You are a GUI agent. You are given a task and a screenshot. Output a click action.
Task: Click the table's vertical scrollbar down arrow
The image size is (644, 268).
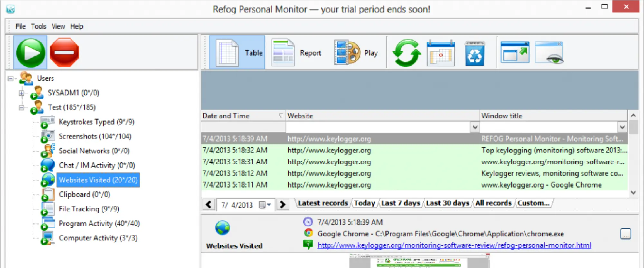[633, 193]
